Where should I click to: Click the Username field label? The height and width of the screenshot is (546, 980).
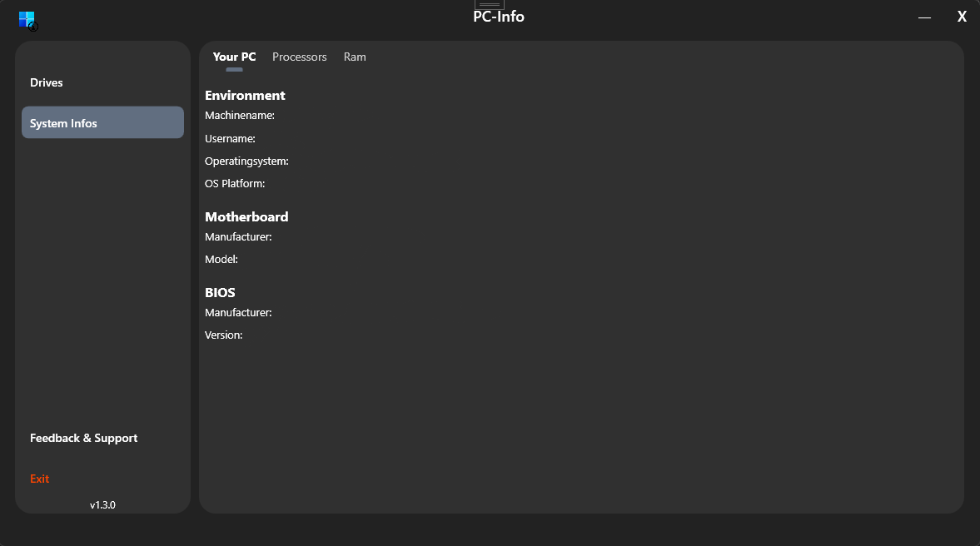[x=230, y=138]
